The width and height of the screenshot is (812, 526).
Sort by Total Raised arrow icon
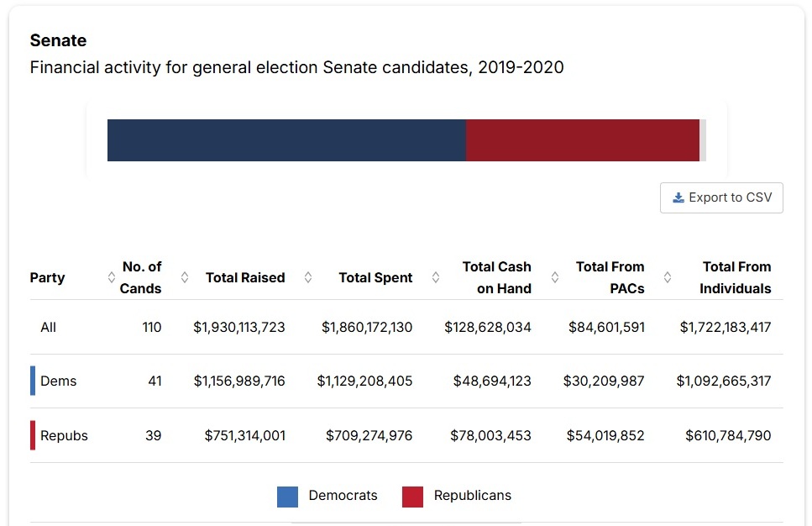tap(308, 277)
